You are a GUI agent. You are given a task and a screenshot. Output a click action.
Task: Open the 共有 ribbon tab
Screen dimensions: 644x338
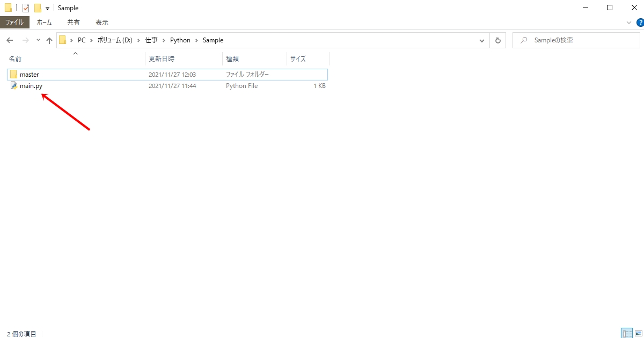(x=74, y=23)
